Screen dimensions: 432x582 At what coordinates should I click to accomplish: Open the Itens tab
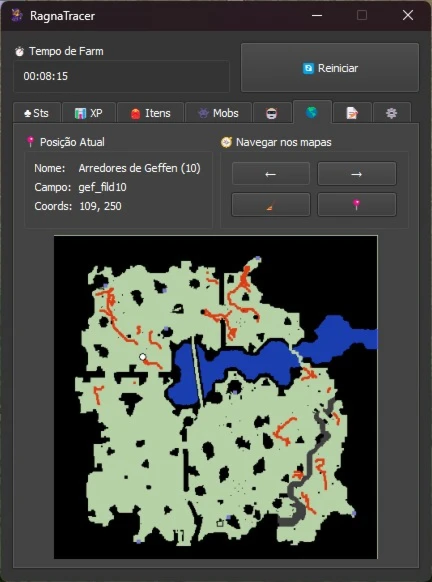coord(150,113)
